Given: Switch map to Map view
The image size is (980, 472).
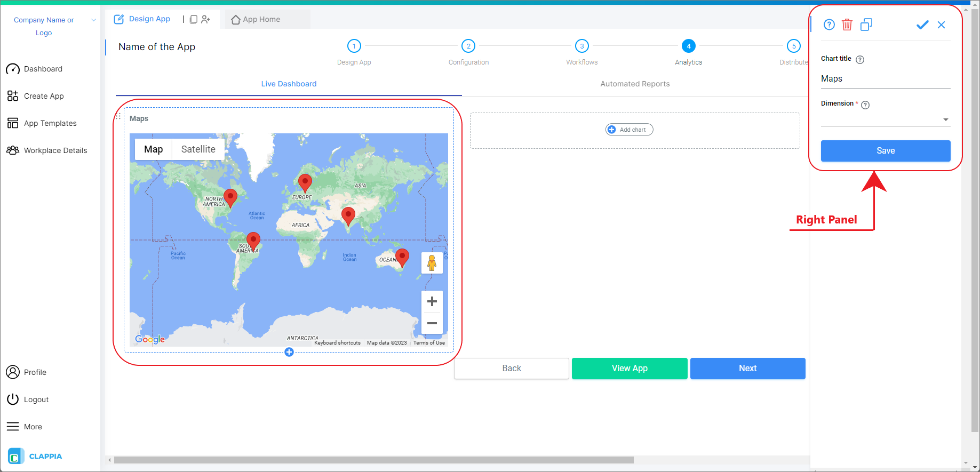Looking at the screenshot, I should pos(154,149).
